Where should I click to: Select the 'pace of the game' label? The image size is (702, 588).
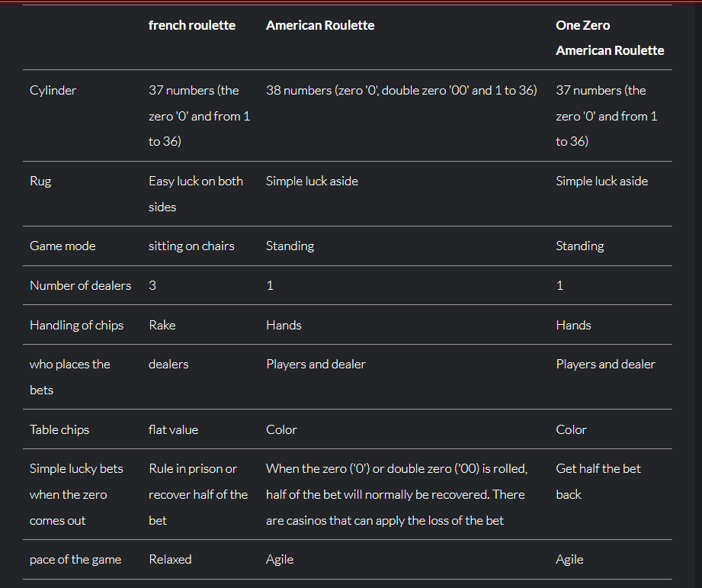75,560
